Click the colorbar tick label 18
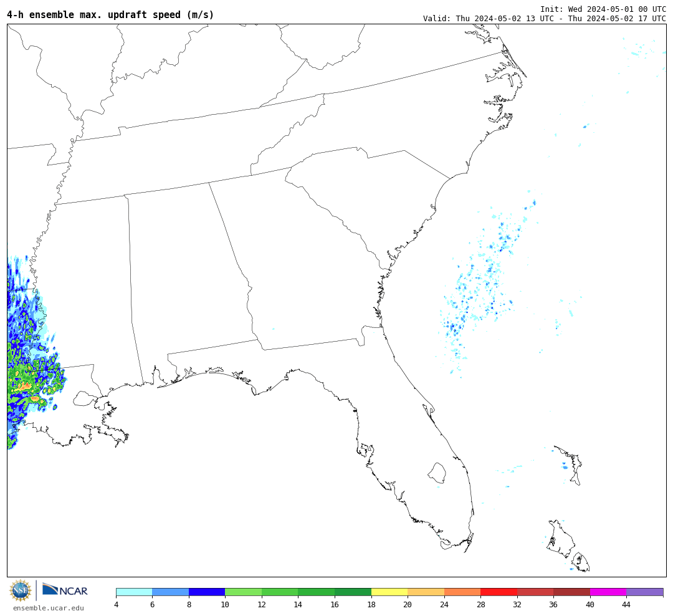This screenshot has width=673, height=616. tap(371, 605)
